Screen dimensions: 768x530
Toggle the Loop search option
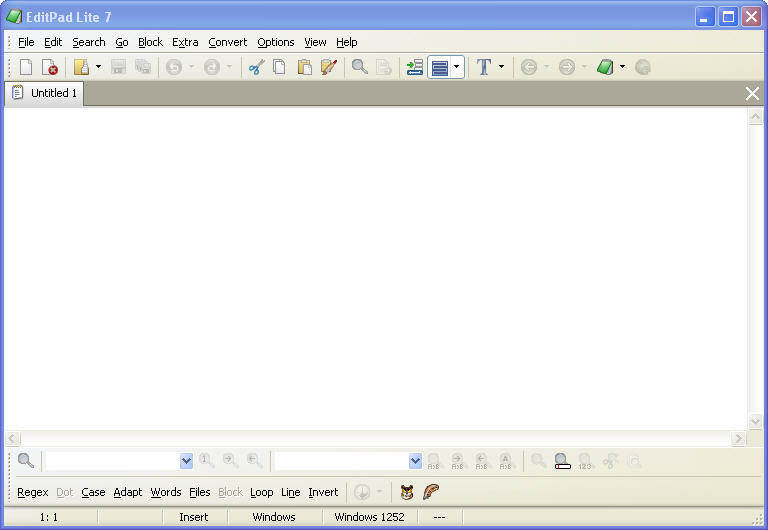[262, 492]
